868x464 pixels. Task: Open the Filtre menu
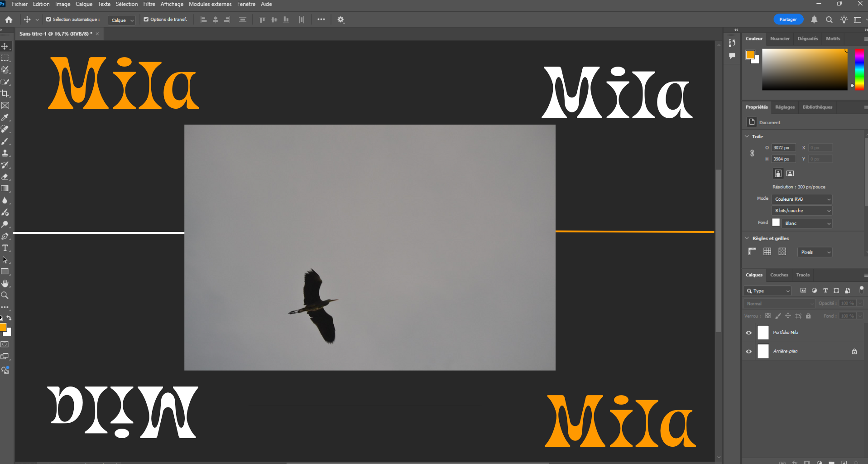click(x=149, y=4)
